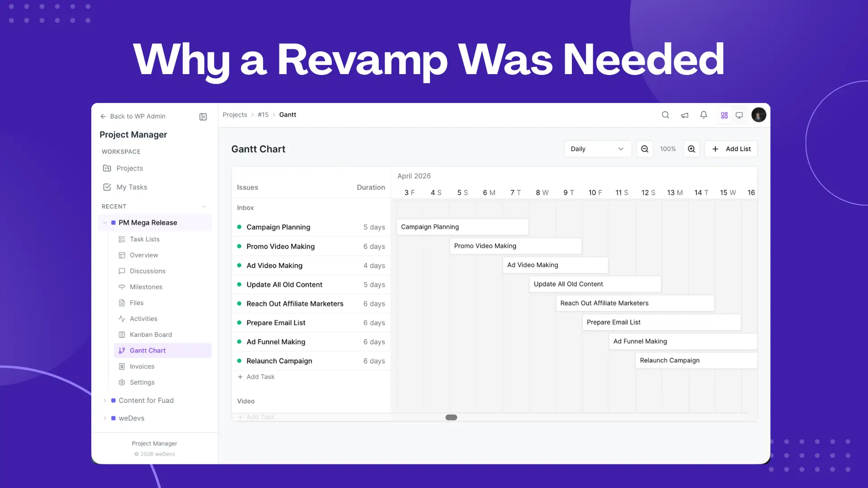The width and height of the screenshot is (868, 488).
Task: Click the horizontal Gantt scrollbar thumb
Action: [x=451, y=418]
